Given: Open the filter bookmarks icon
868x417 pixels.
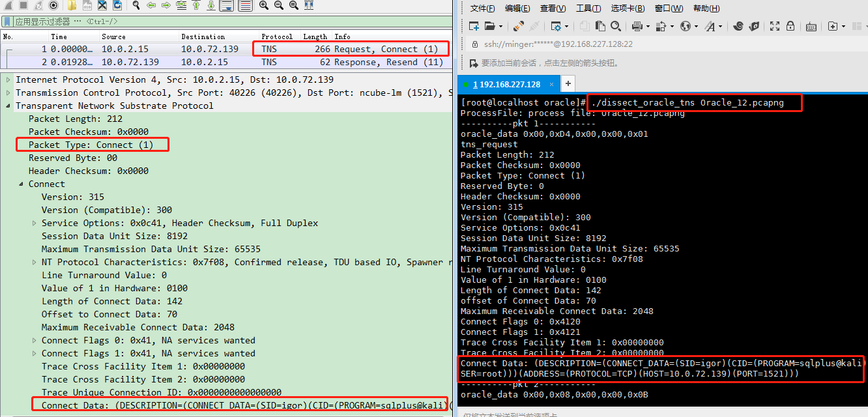Looking at the screenshot, I should [6, 21].
